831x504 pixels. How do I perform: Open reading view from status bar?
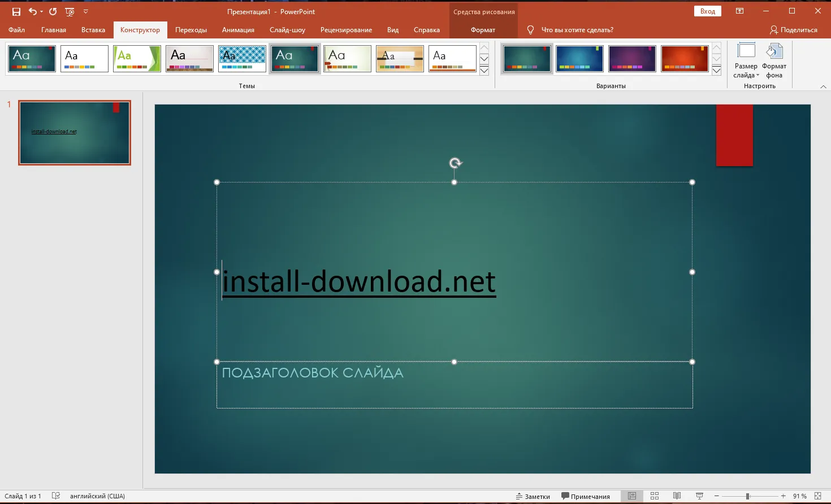[x=677, y=496]
